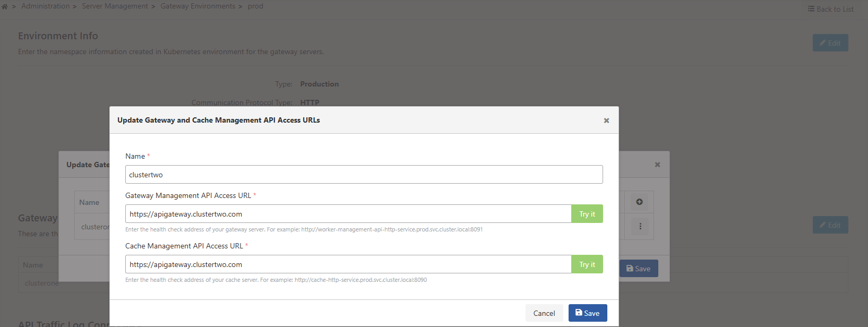Select the prod breadcrumb item
The image size is (868, 327).
pos(255,6)
